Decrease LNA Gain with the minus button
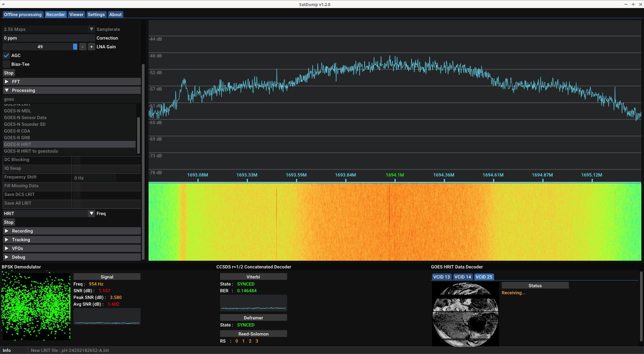 (83, 47)
